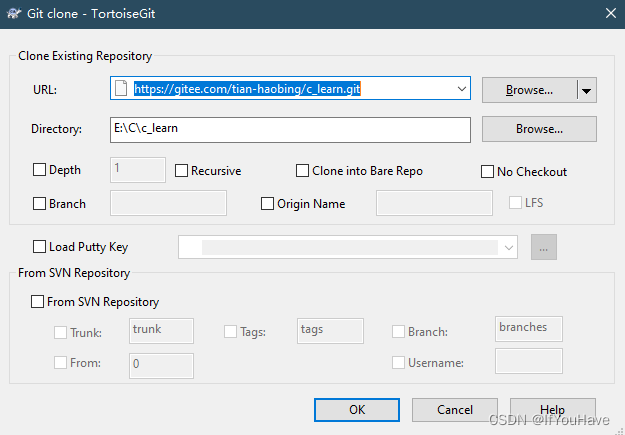Click the Depth value field

coord(138,170)
